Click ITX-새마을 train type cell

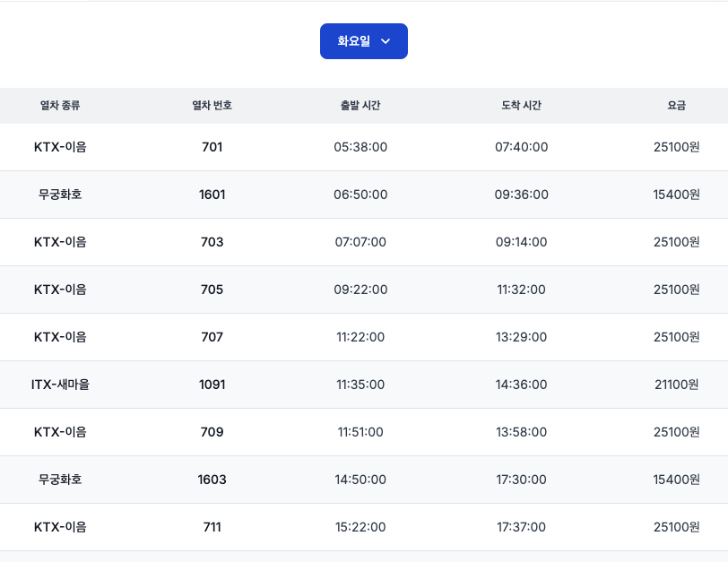tap(60, 385)
